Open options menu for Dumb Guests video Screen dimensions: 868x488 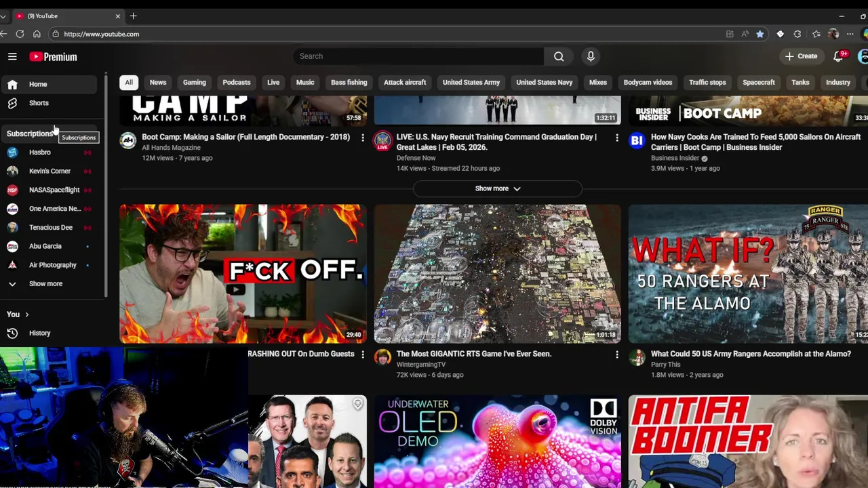pos(363,354)
